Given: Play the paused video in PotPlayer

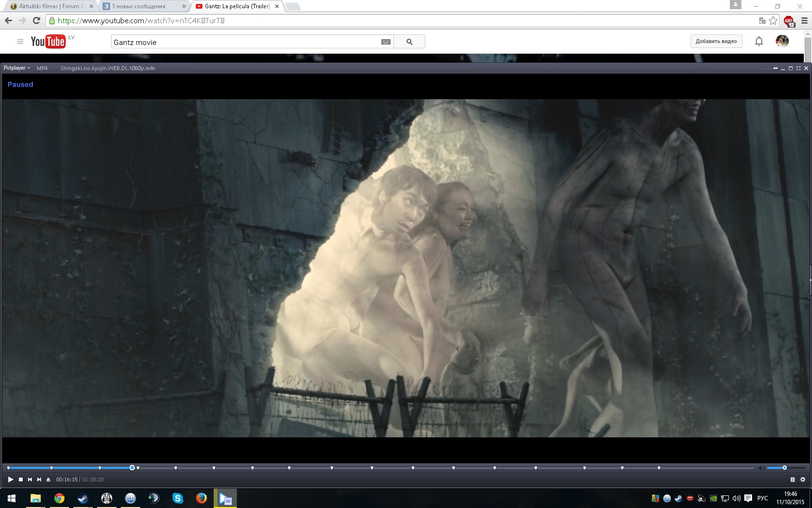Looking at the screenshot, I should (11, 479).
